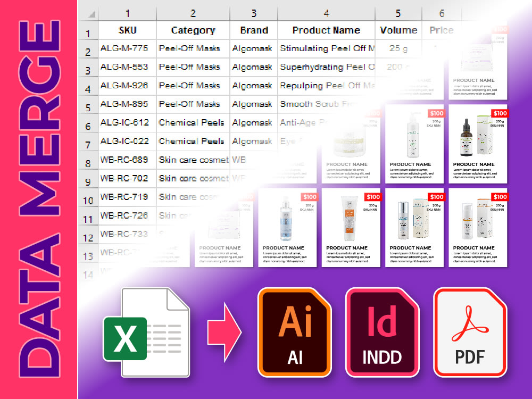Click the cell showing 25 g volume
The height and width of the screenshot is (399, 532).
click(x=398, y=48)
